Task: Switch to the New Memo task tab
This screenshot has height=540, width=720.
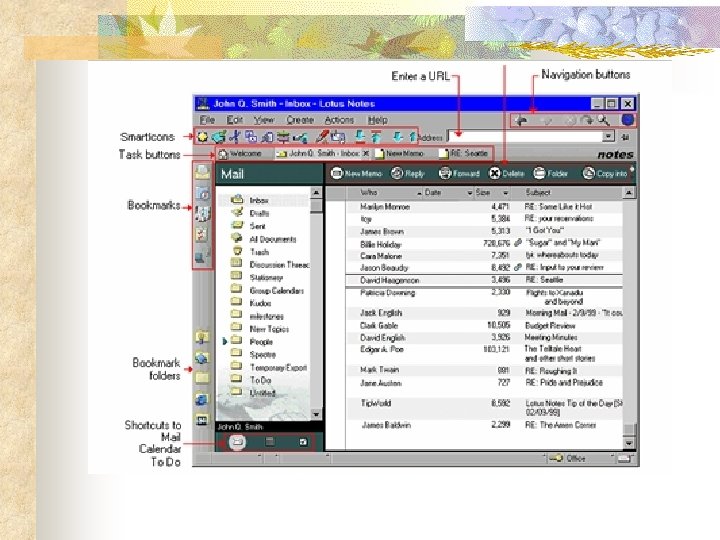Action: click(399, 154)
